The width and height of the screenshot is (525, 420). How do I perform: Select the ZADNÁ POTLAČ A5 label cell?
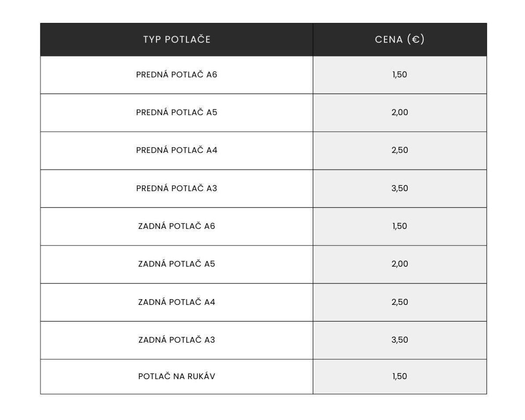(177, 264)
